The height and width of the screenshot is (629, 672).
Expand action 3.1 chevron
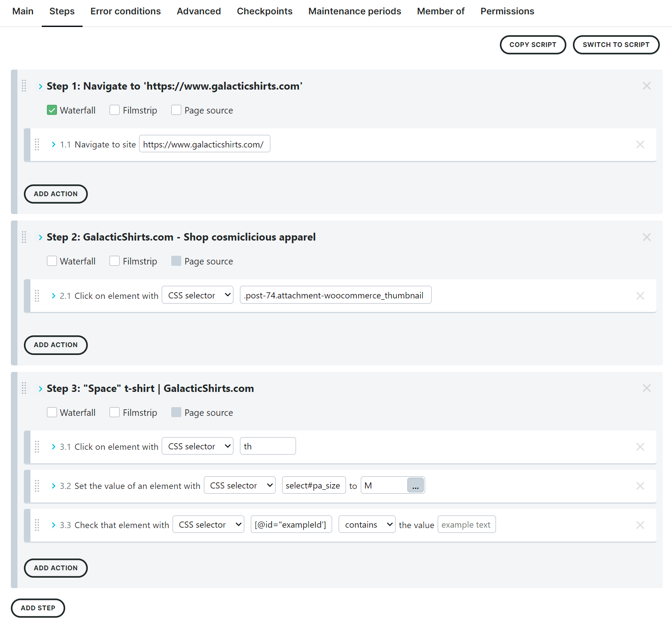53,447
